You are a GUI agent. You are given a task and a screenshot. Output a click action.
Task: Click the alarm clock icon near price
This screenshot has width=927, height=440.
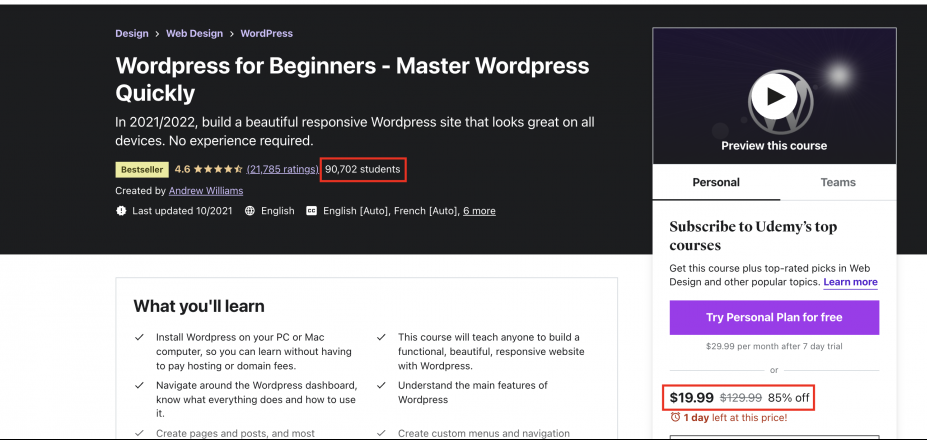click(x=675, y=417)
